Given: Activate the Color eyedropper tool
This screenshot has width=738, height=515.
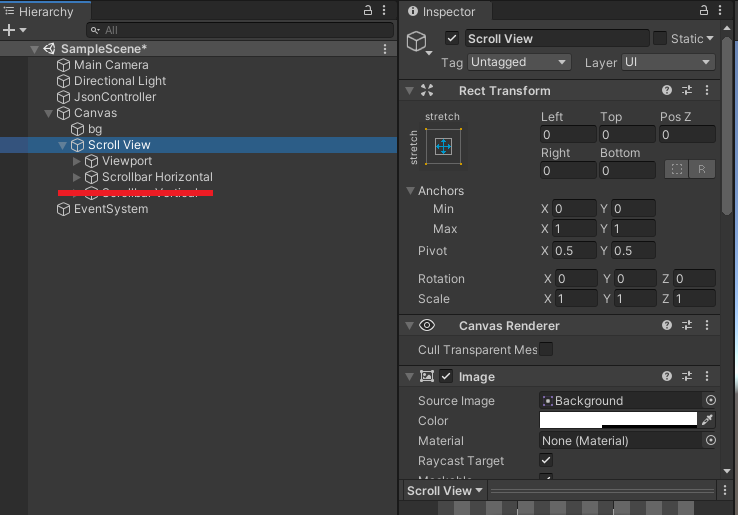Looking at the screenshot, I should (x=707, y=420).
